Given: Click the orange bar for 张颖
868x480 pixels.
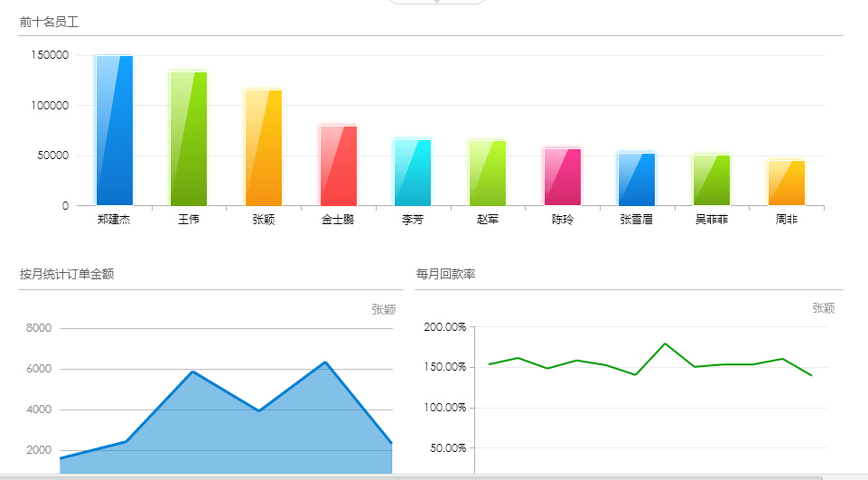Looking at the screenshot, I should 264,147.
